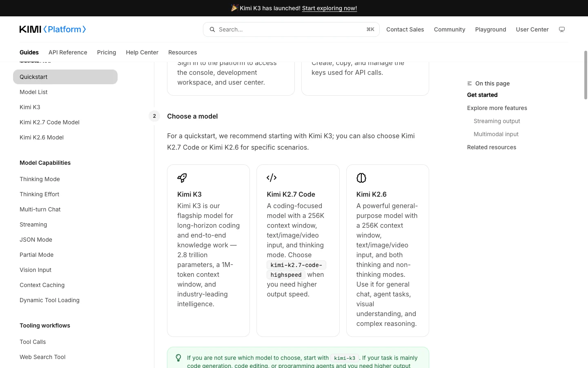Open Contact Sales
This screenshot has width=588, height=368.
pos(405,29)
